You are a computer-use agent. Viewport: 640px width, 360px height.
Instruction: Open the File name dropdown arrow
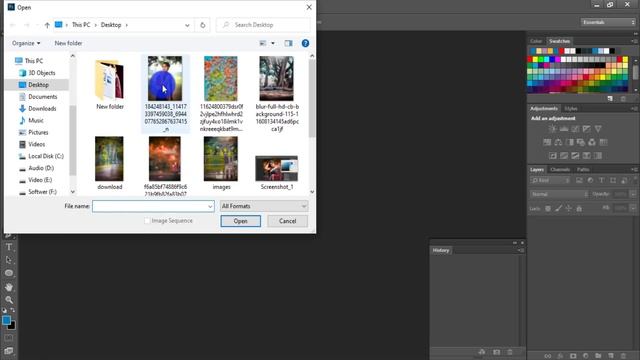click(210, 207)
